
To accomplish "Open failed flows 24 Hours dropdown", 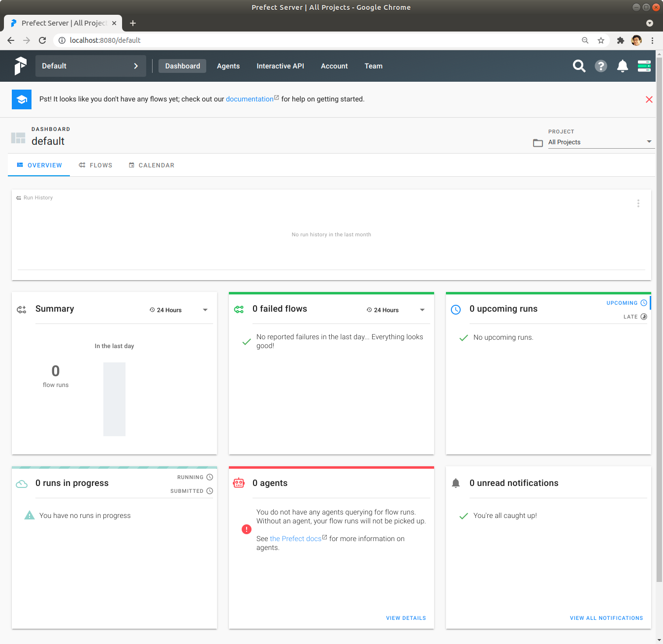I will click(396, 310).
